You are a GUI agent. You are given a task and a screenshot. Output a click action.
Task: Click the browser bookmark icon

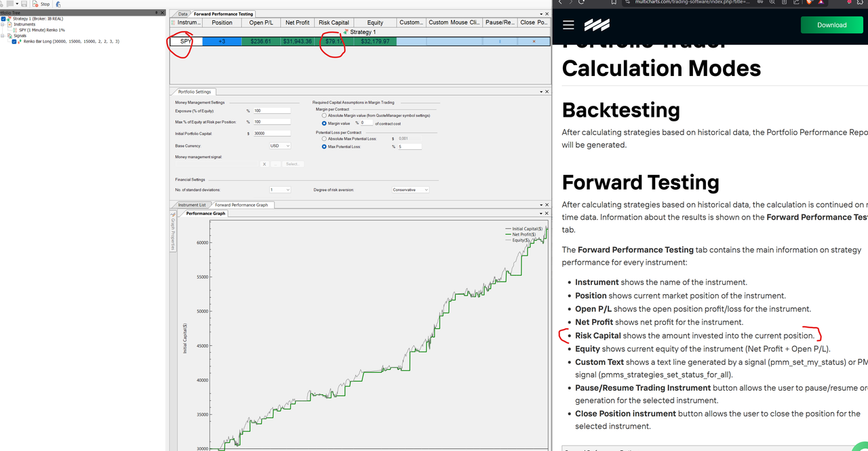[x=614, y=3]
